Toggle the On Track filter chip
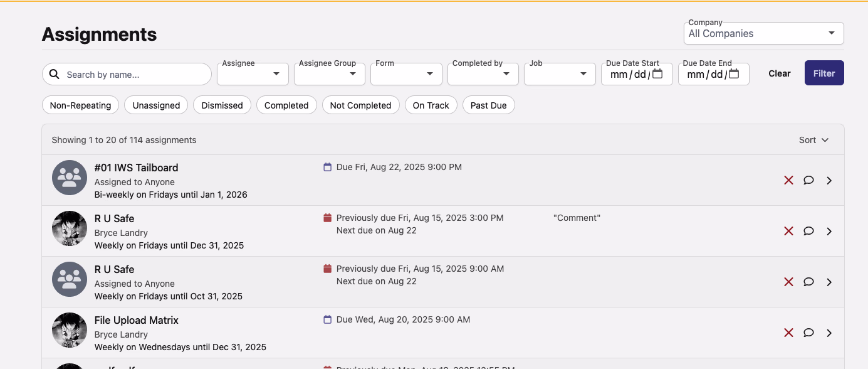Viewport: 868px width, 369px height. pyautogui.click(x=431, y=105)
